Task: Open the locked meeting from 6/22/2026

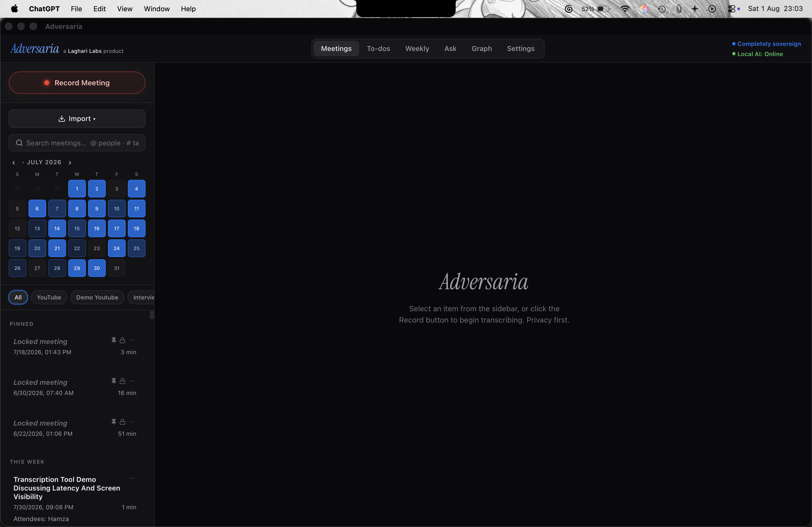Action: coord(75,428)
